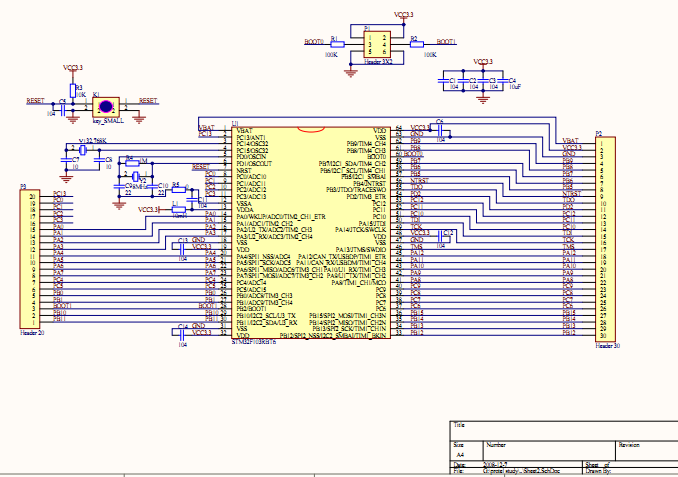The width and height of the screenshot is (678, 477).
Task: Click the BOOT1 net label right of R2
Action: tap(446, 42)
